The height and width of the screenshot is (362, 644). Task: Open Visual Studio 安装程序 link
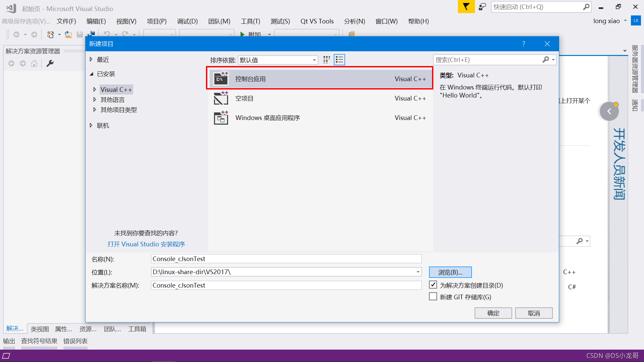pyautogui.click(x=146, y=244)
